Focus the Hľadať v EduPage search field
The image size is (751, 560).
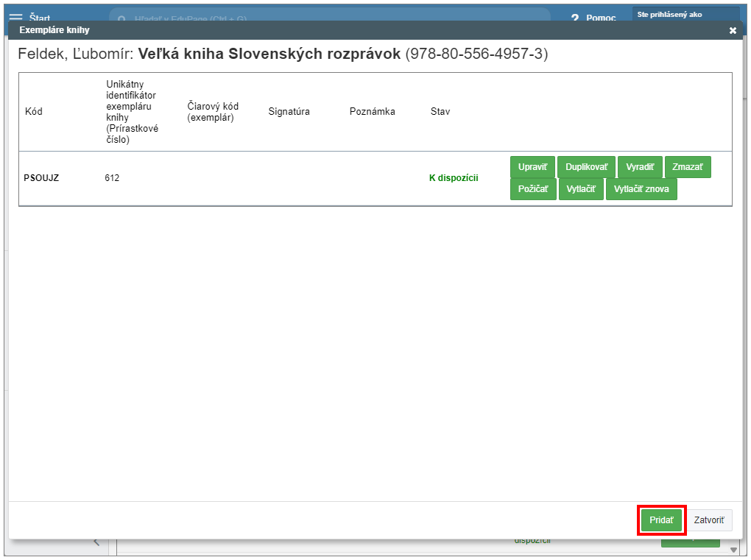[331, 17]
